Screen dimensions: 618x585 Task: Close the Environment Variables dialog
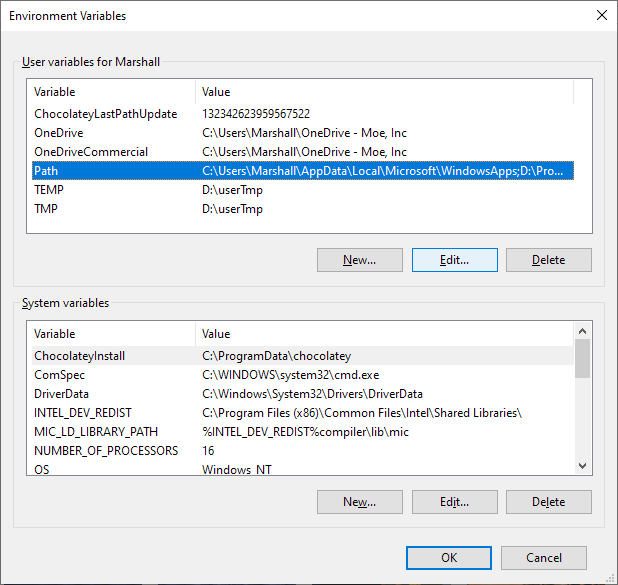(x=601, y=16)
